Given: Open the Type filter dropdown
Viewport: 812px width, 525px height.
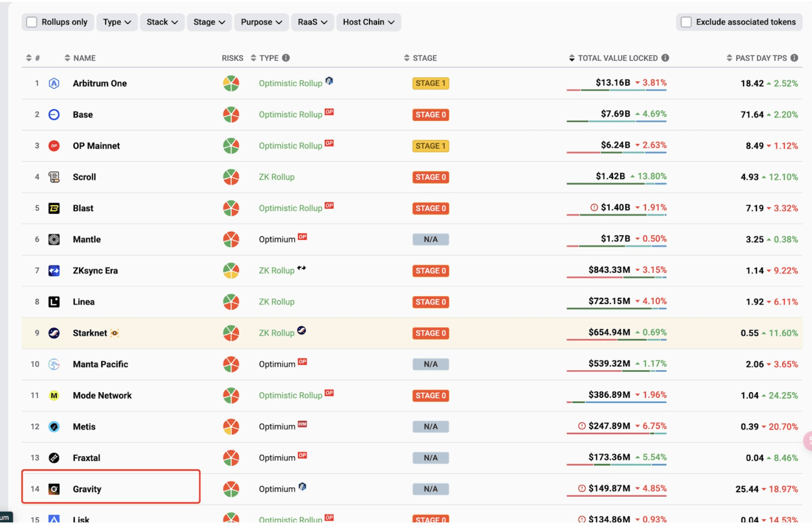Looking at the screenshot, I should pos(117,22).
